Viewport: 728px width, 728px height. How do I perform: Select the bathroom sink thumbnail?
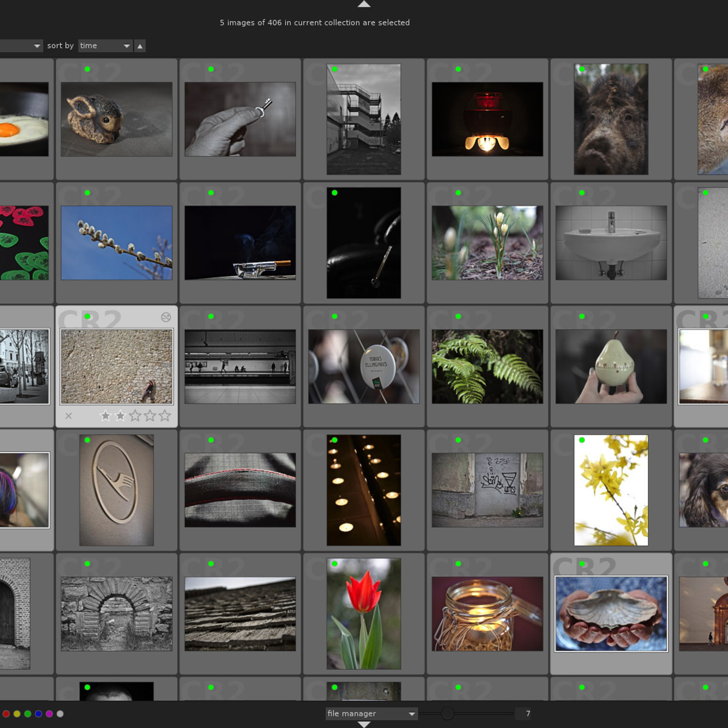tap(611, 243)
